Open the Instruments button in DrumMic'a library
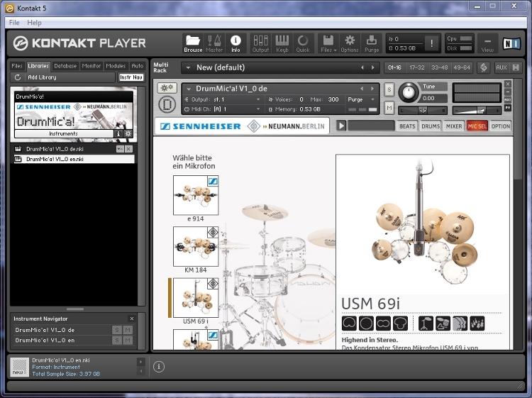The image size is (532, 398). (x=63, y=133)
